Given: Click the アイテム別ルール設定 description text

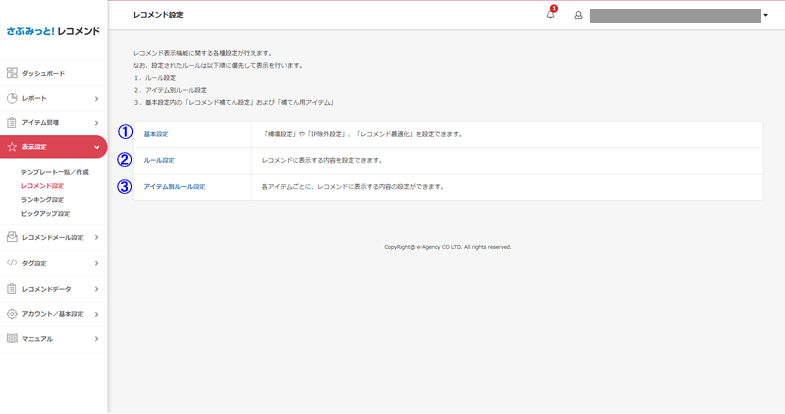Looking at the screenshot, I should 353,187.
